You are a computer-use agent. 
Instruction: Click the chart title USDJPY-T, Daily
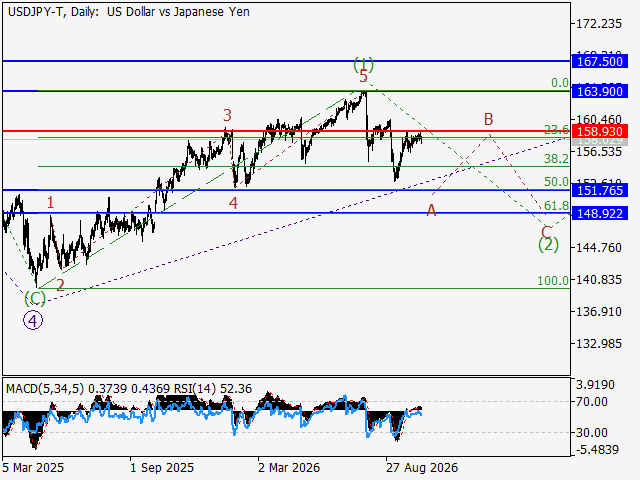pyautogui.click(x=53, y=12)
